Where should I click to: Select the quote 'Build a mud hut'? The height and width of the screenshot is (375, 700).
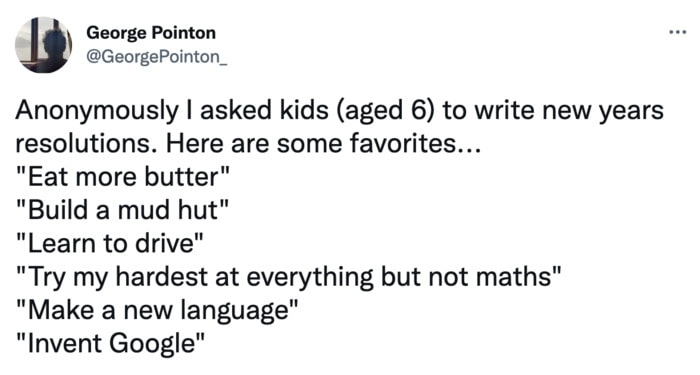[x=122, y=210]
